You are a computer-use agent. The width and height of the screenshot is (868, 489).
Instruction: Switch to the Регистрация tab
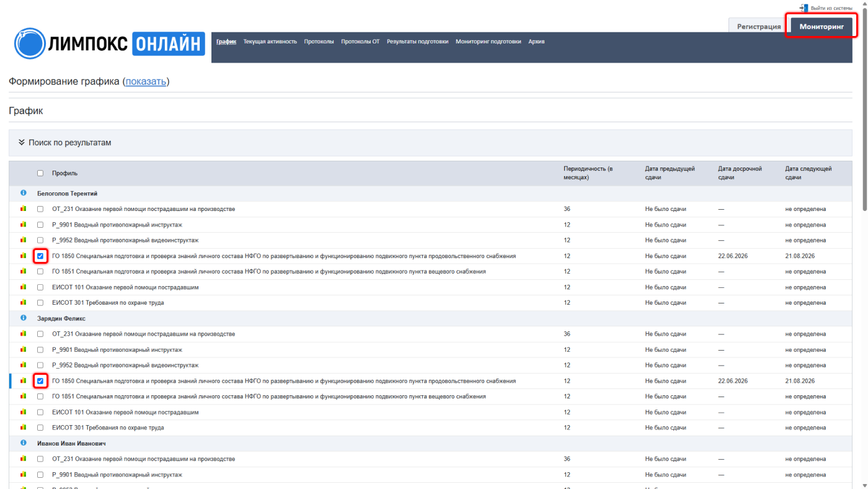point(758,27)
